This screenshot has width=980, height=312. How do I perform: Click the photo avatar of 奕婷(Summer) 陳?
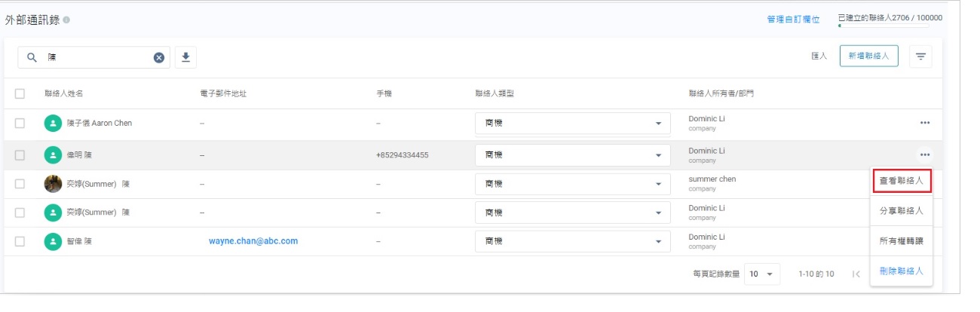[x=53, y=184]
